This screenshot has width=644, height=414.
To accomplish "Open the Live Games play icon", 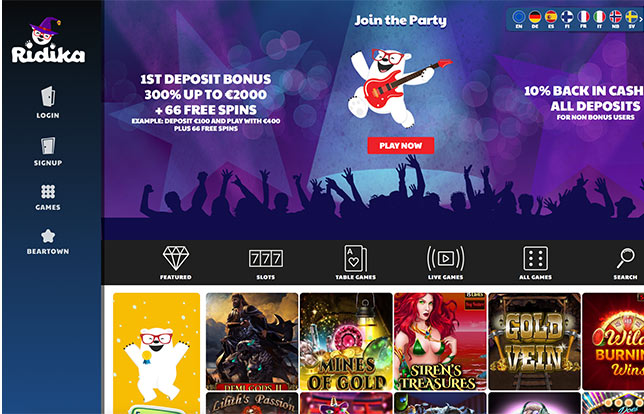I will 446,258.
